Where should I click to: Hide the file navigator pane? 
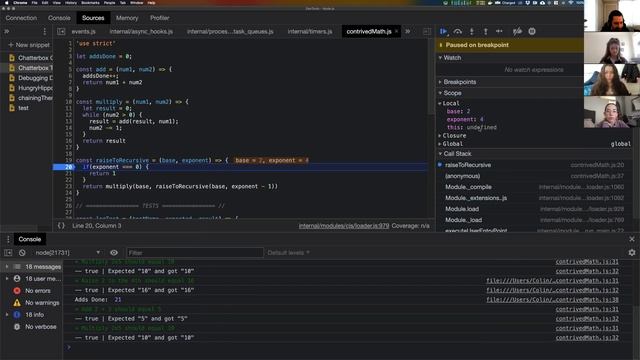(x=61, y=31)
